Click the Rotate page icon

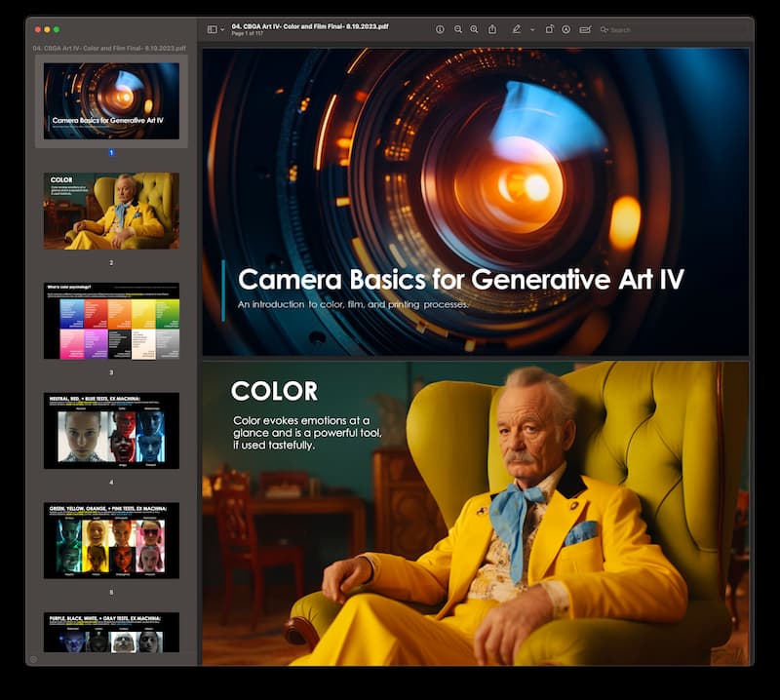(x=549, y=30)
